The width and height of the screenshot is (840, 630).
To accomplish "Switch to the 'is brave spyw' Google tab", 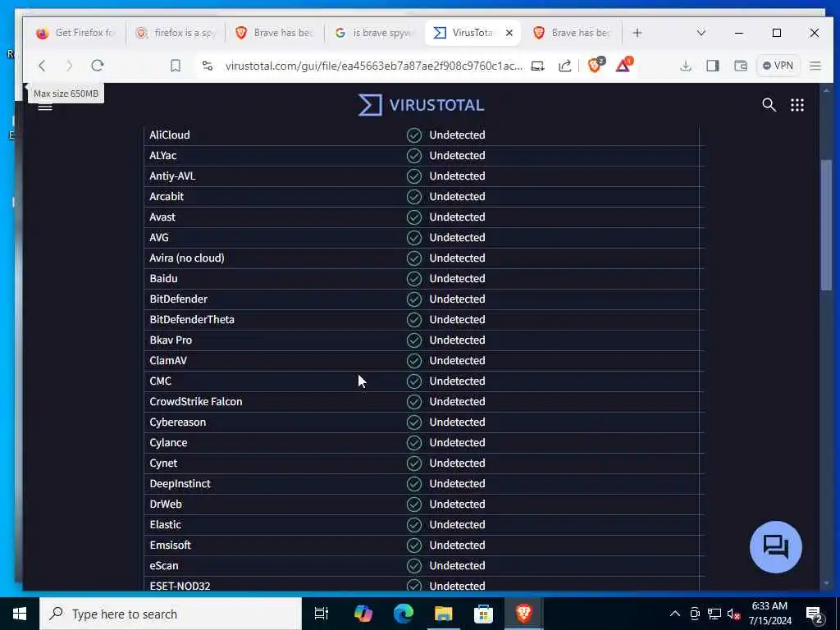I will pyautogui.click(x=374, y=33).
